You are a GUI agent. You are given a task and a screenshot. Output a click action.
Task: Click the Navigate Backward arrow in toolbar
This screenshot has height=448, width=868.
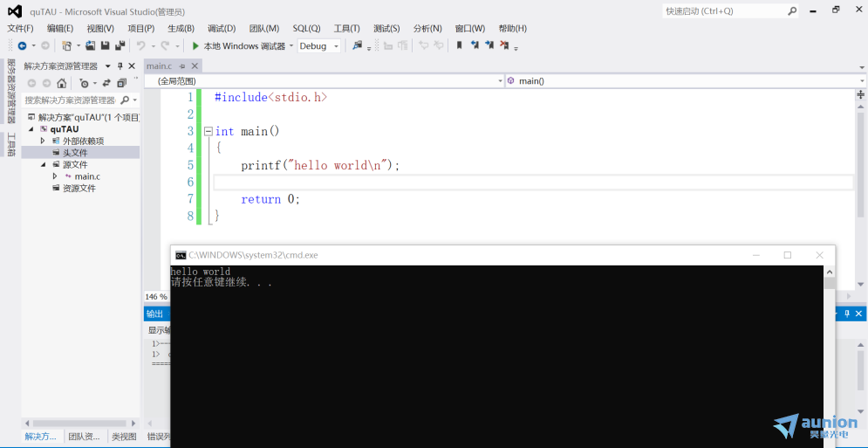pos(22,46)
